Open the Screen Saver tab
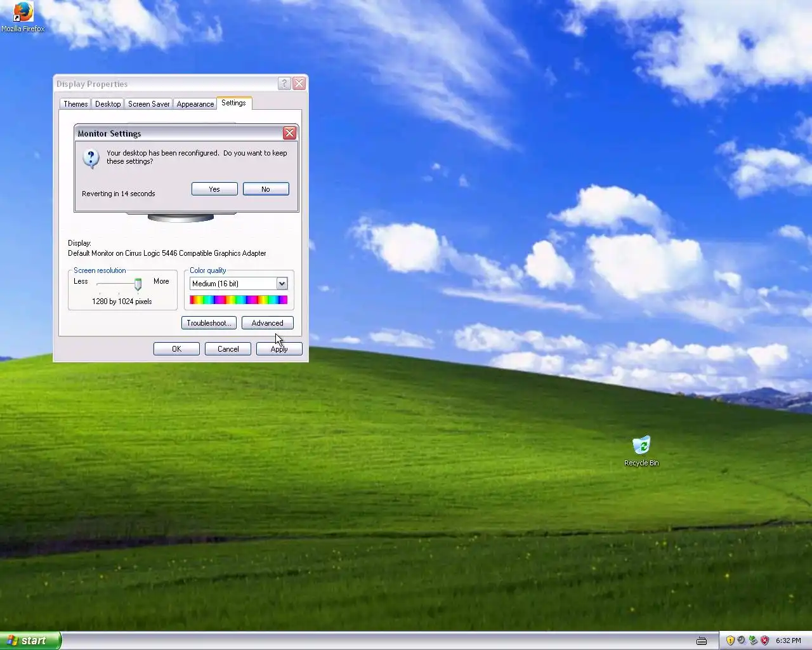The height and width of the screenshot is (650, 812). click(x=149, y=104)
